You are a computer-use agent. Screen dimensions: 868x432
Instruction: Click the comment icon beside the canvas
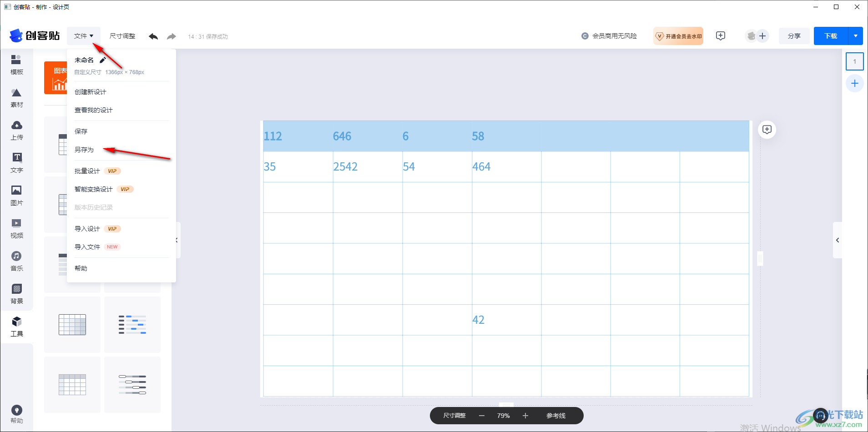tap(767, 130)
